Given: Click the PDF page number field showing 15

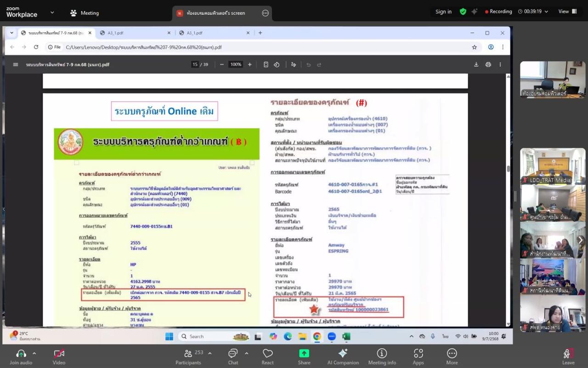Looking at the screenshot, I should [195, 64].
